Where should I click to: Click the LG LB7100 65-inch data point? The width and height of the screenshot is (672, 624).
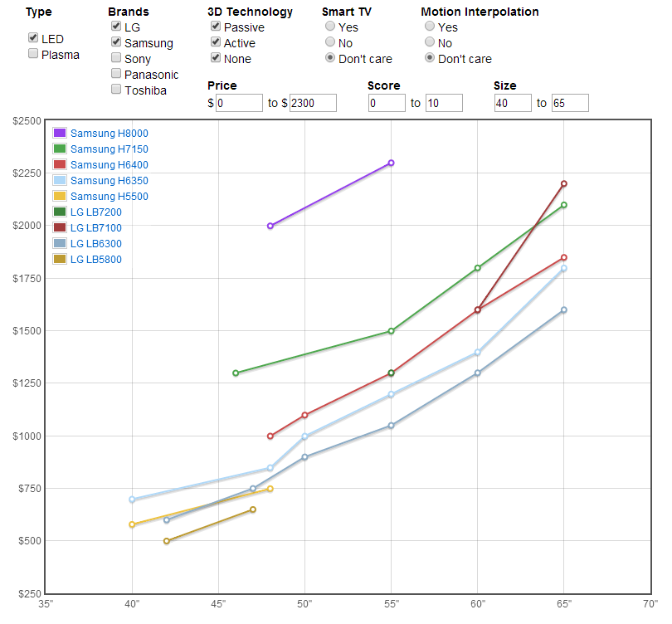tap(564, 183)
